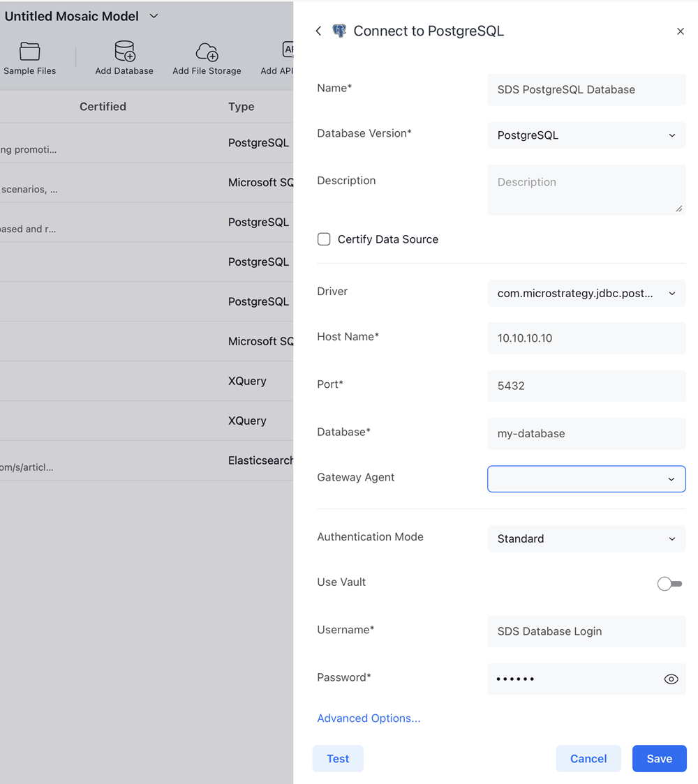
Task: Open the Gateway Agent dropdown
Action: [x=586, y=479]
